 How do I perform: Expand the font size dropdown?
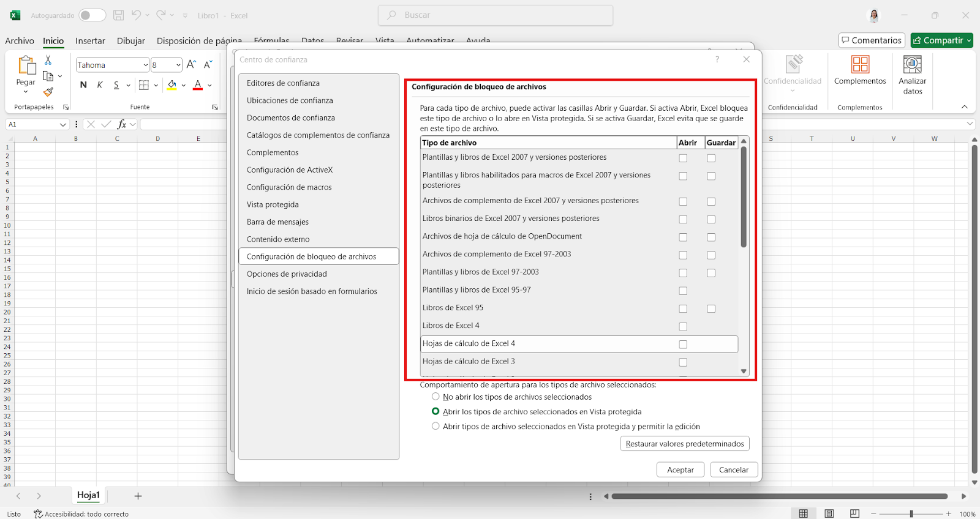(x=178, y=65)
